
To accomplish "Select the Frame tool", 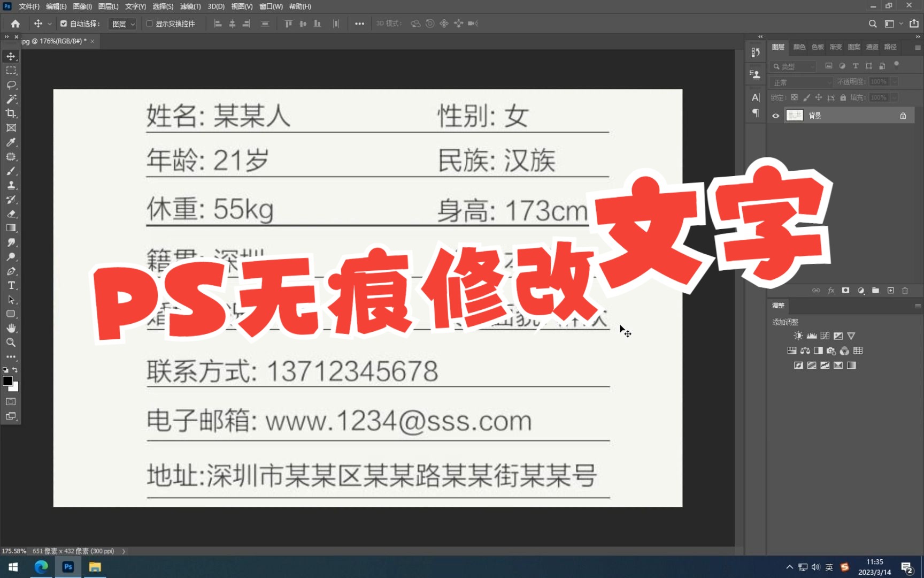I will tap(11, 128).
